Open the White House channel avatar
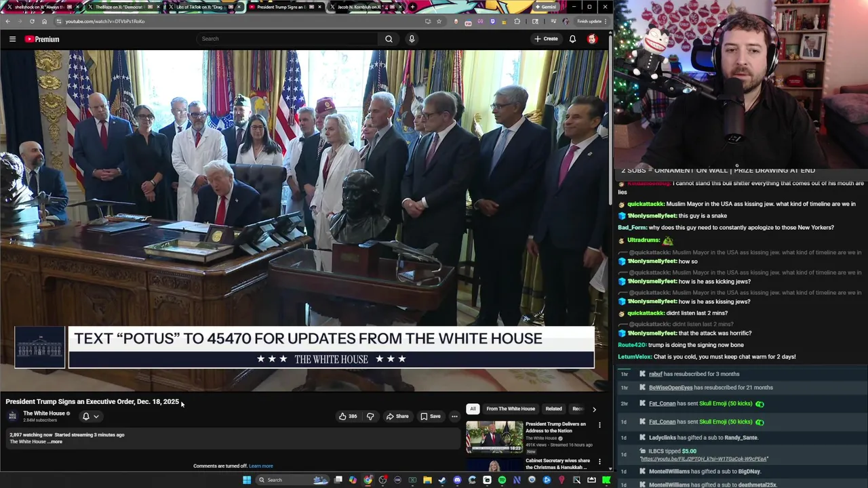The image size is (868, 488). pos(12,416)
